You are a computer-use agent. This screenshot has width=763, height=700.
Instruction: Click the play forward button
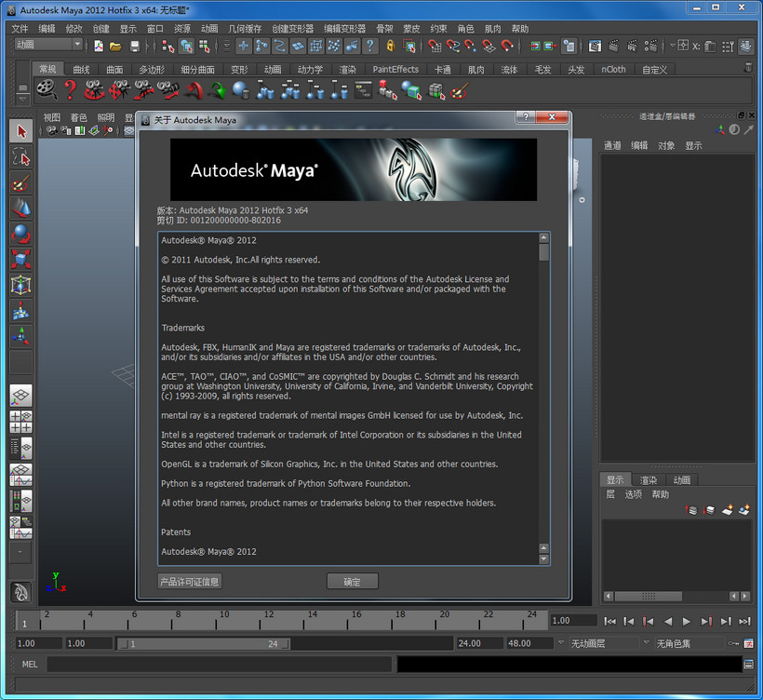pos(686,621)
